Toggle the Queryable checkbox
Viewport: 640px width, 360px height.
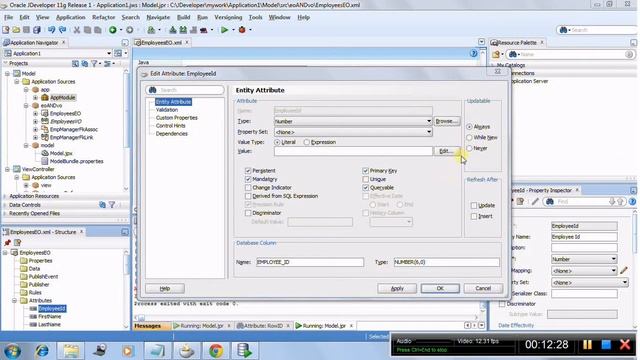pyautogui.click(x=365, y=188)
